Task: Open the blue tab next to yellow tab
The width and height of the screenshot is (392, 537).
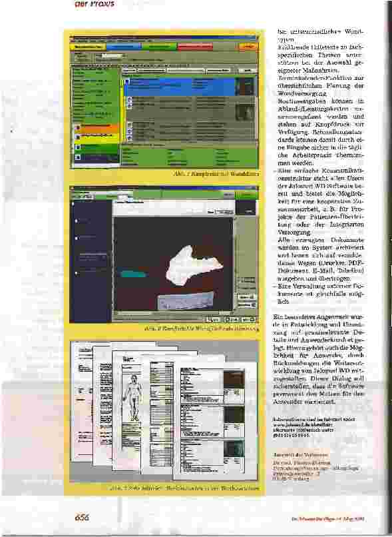Action: pyautogui.click(x=124, y=47)
